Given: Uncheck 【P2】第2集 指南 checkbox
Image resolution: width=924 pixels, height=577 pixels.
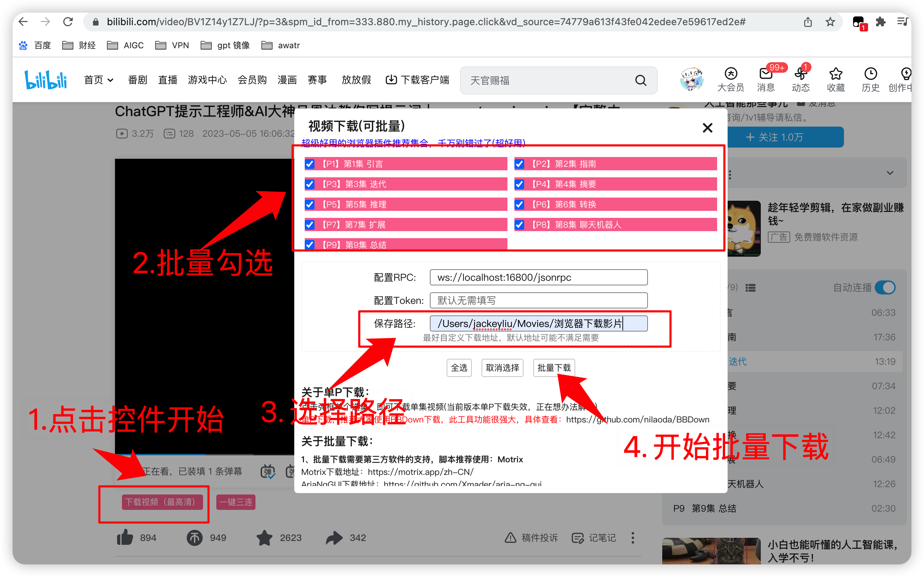Looking at the screenshot, I should coord(519,164).
